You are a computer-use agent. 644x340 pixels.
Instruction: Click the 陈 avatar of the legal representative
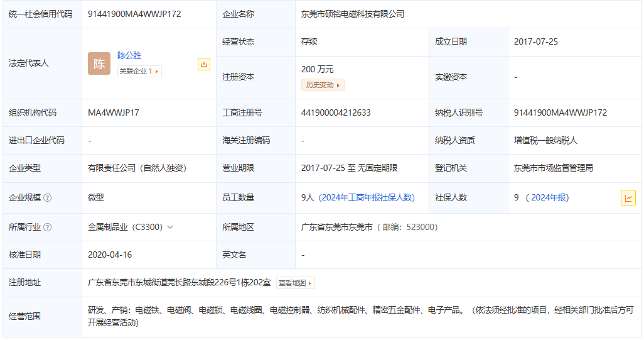click(x=99, y=64)
